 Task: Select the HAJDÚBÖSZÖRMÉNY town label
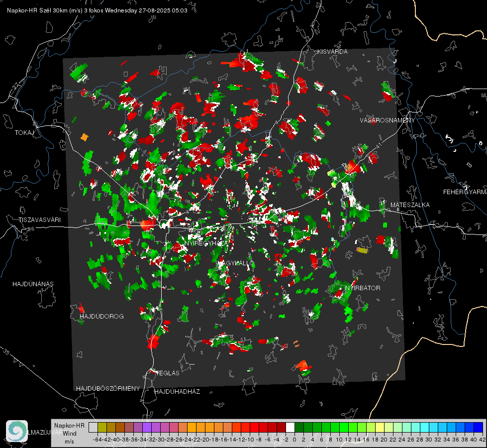coord(108,389)
